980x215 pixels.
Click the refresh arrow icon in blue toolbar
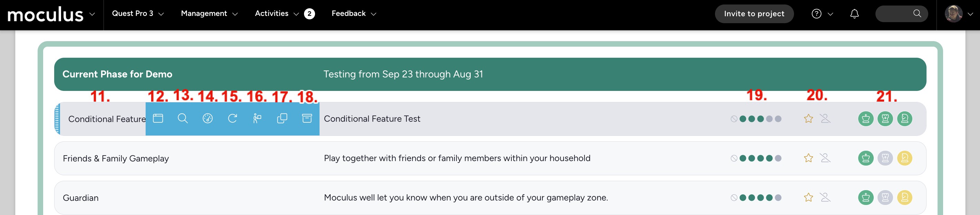tap(233, 119)
